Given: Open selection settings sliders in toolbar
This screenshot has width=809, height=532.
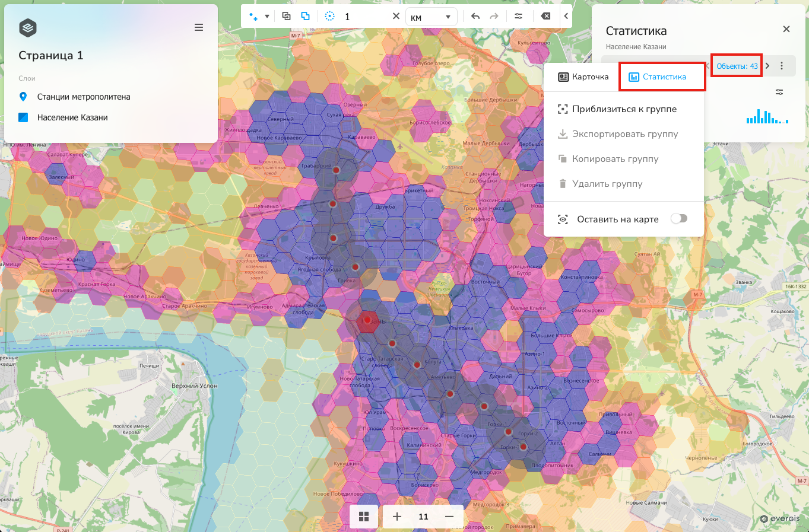Looking at the screenshot, I should (518, 17).
